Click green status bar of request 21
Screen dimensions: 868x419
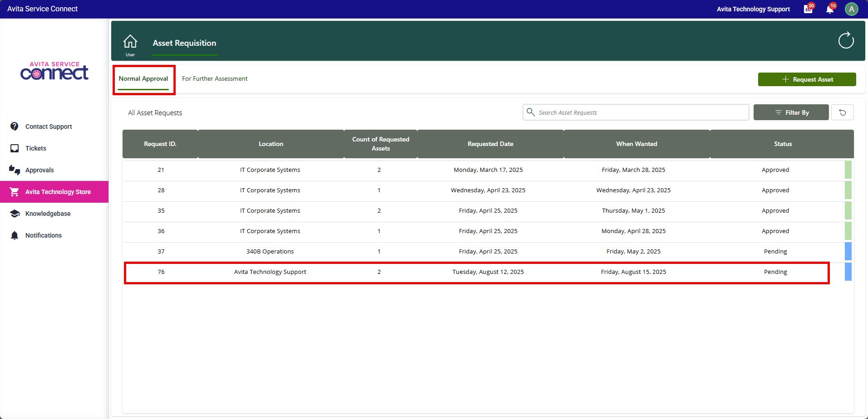tap(848, 170)
